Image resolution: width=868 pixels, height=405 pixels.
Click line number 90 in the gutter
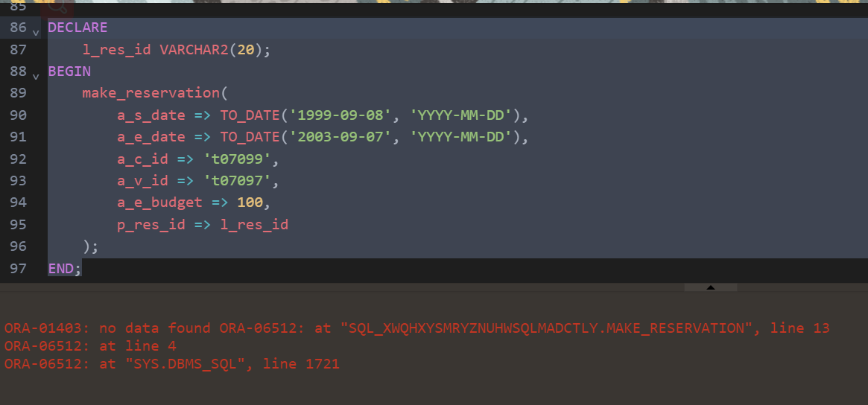19,115
